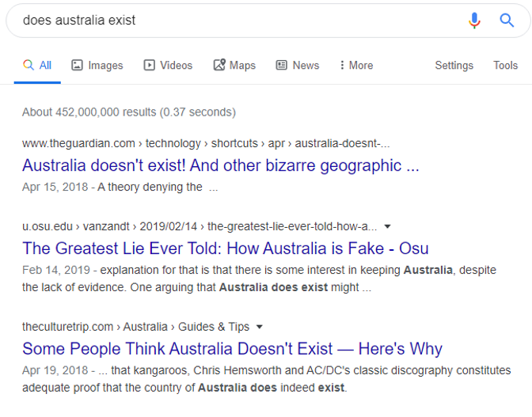Select the All results tab
Screen dimensions: 532x417
pyautogui.click(x=37, y=66)
